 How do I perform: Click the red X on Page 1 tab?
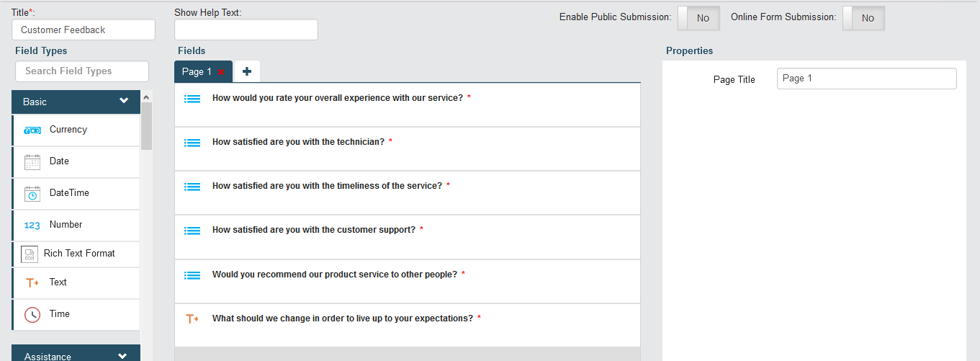click(x=221, y=72)
